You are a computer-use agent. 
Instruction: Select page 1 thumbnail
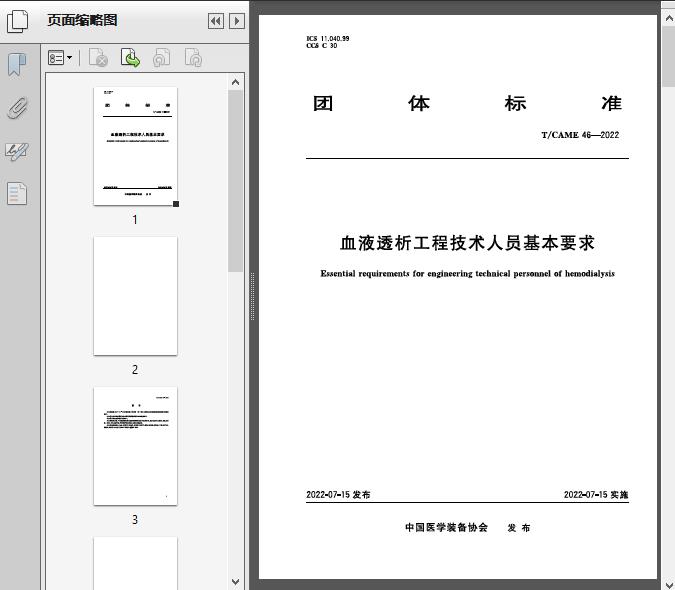point(135,146)
